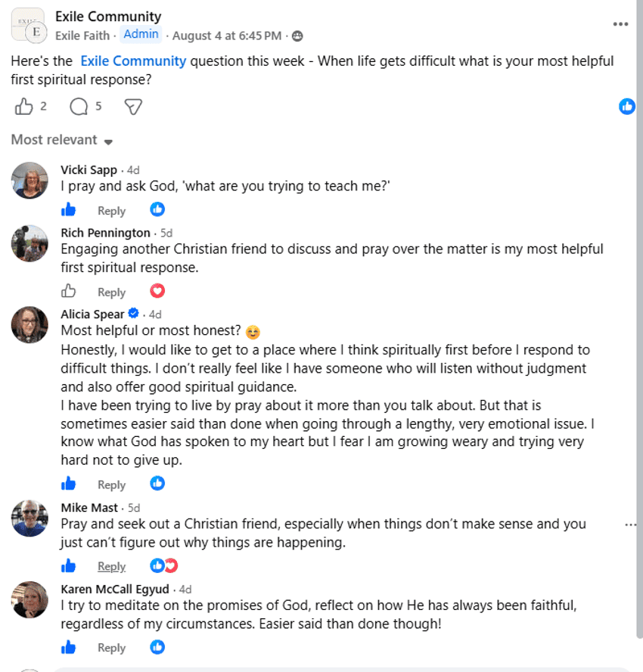Open the Exile Community link in post text

[x=133, y=61]
